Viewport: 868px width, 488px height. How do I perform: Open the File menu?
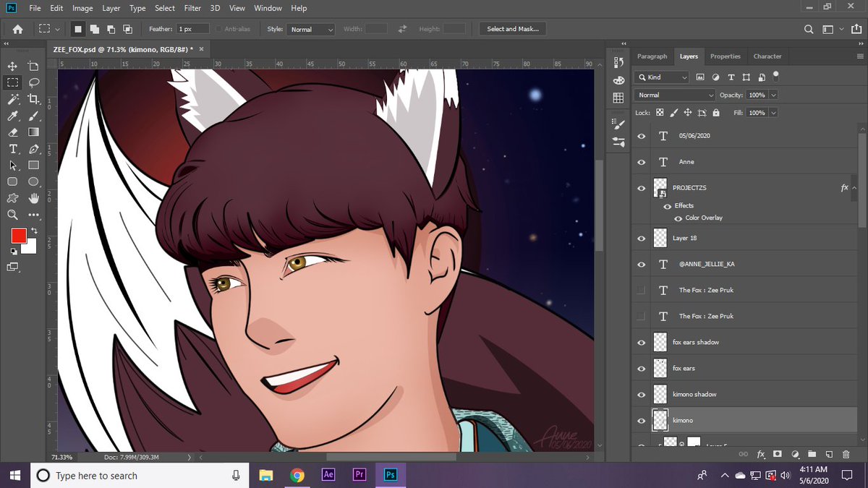click(x=35, y=8)
